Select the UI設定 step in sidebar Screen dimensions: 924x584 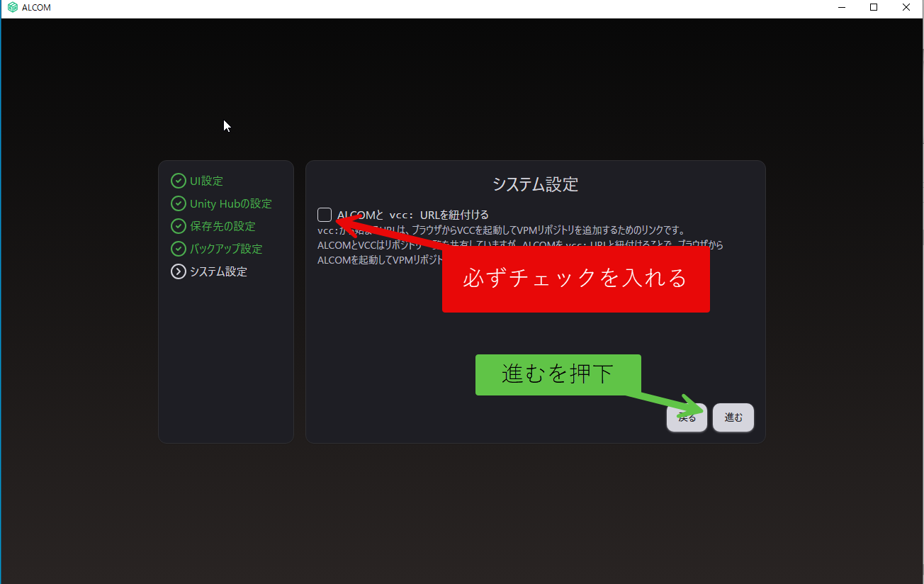pos(206,181)
